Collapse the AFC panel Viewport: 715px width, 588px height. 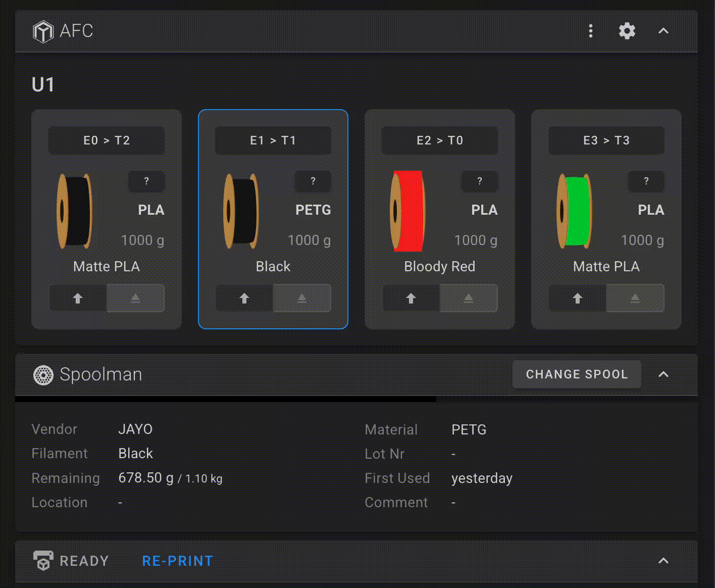click(663, 31)
